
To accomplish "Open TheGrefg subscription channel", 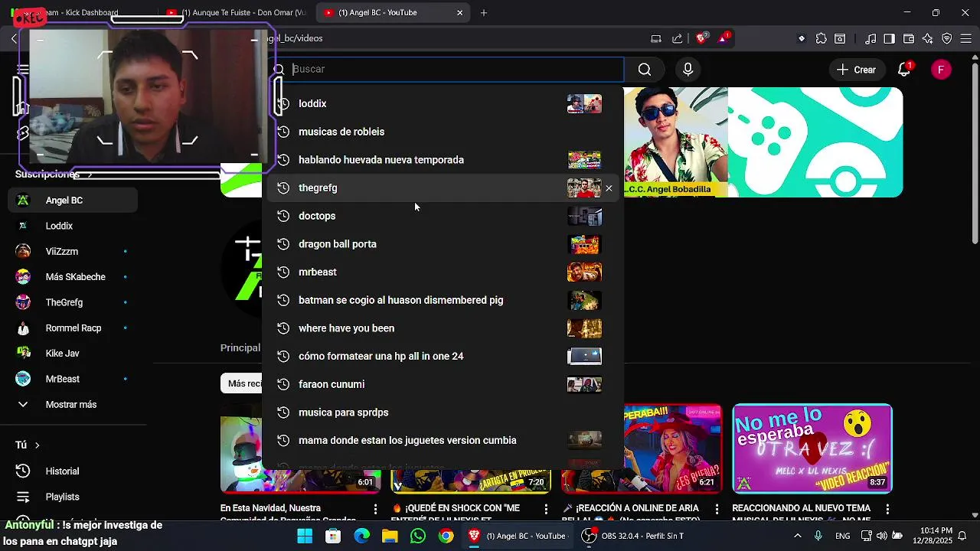I will [x=73, y=302].
